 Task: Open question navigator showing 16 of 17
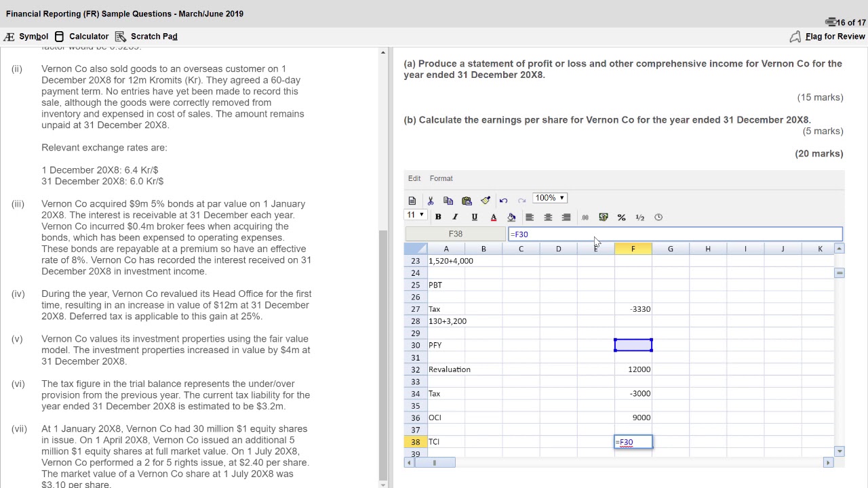(845, 22)
